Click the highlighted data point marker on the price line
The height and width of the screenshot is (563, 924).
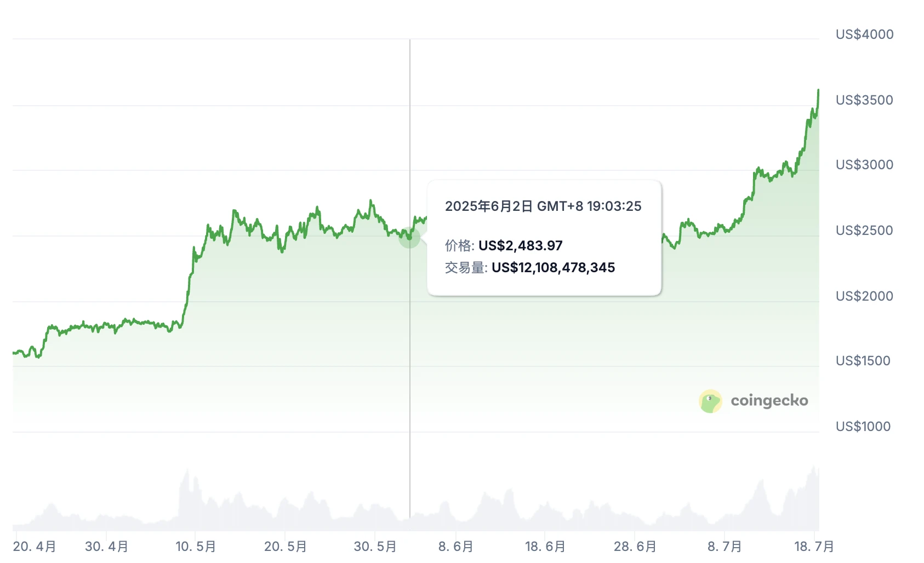[x=409, y=238]
